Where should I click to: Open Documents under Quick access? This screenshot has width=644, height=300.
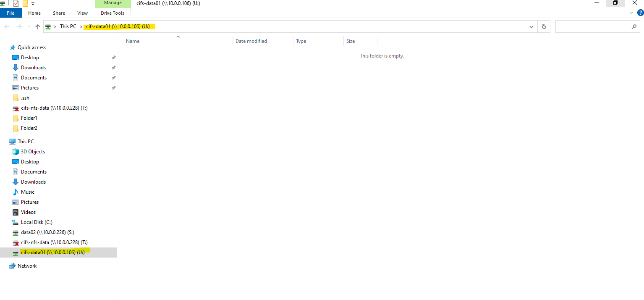pos(34,78)
